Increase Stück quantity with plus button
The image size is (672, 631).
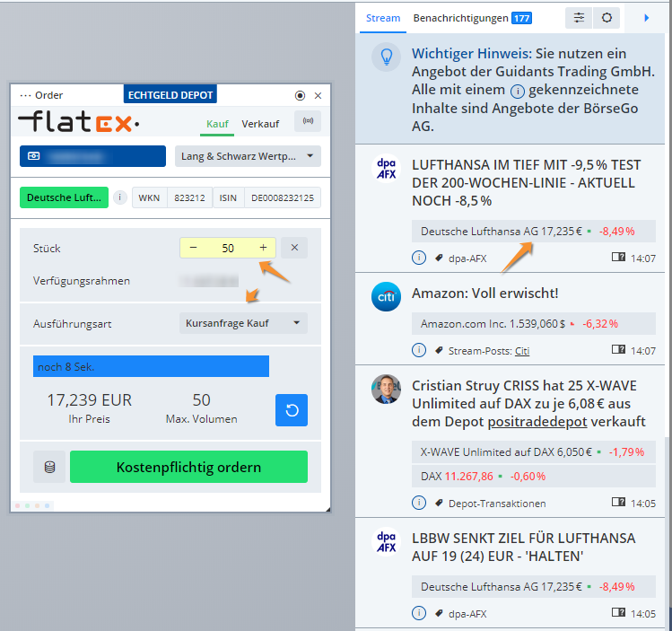point(263,248)
